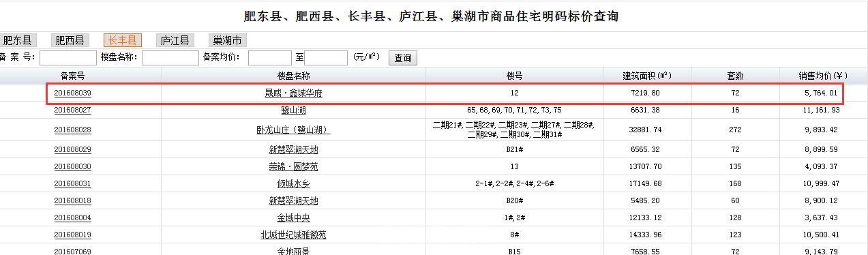This screenshot has height=255, width=868.
Task: Switch to the 肥西县 tab
Action: coord(70,41)
